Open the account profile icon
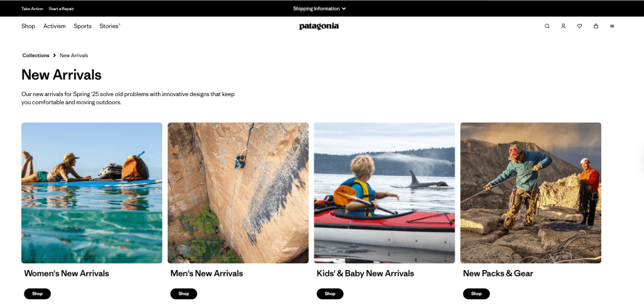 point(563,26)
